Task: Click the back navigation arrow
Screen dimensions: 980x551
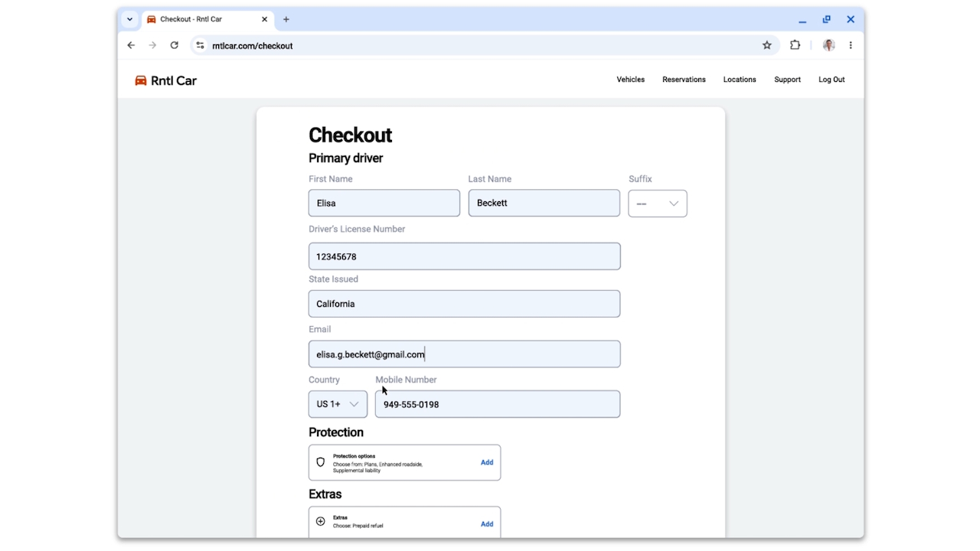Action: coord(131,45)
